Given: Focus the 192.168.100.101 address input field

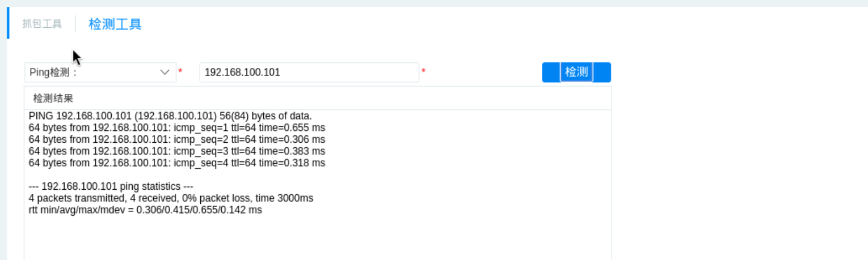Looking at the screenshot, I should (309, 73).
